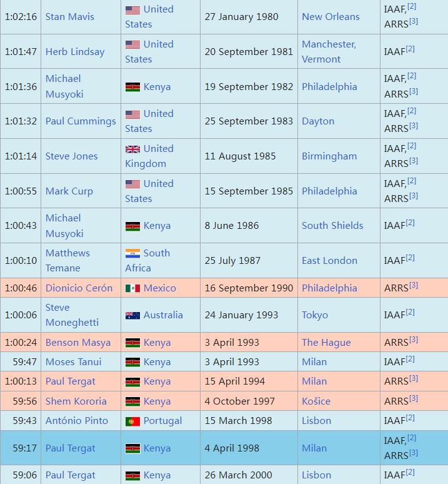Click the Kenya flag in Shem Kororia row
This screenshot has height=484, width=448.
[x=132, y=401]
